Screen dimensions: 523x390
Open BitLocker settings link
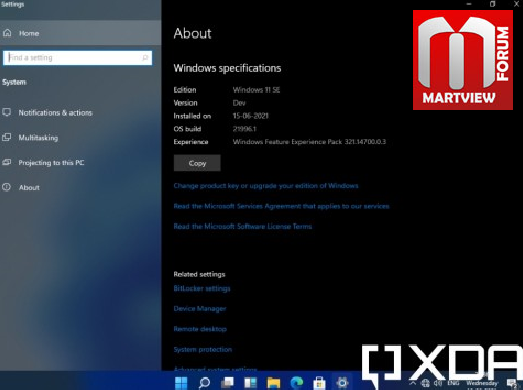202,289
